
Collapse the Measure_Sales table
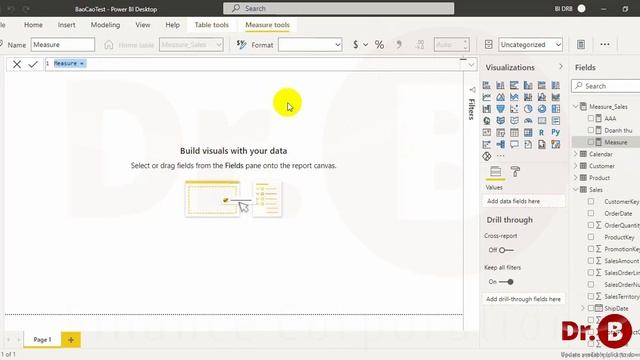[576, 107]
